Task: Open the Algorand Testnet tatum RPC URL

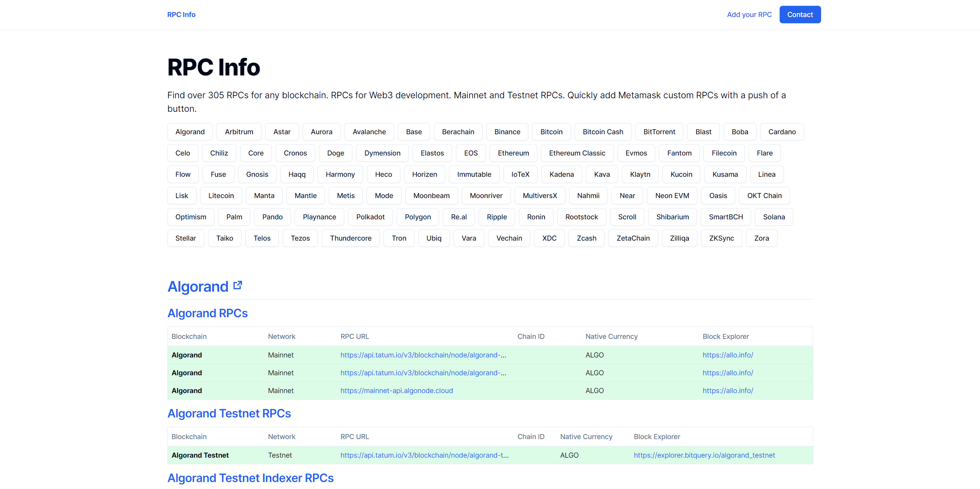Action: 424,455
